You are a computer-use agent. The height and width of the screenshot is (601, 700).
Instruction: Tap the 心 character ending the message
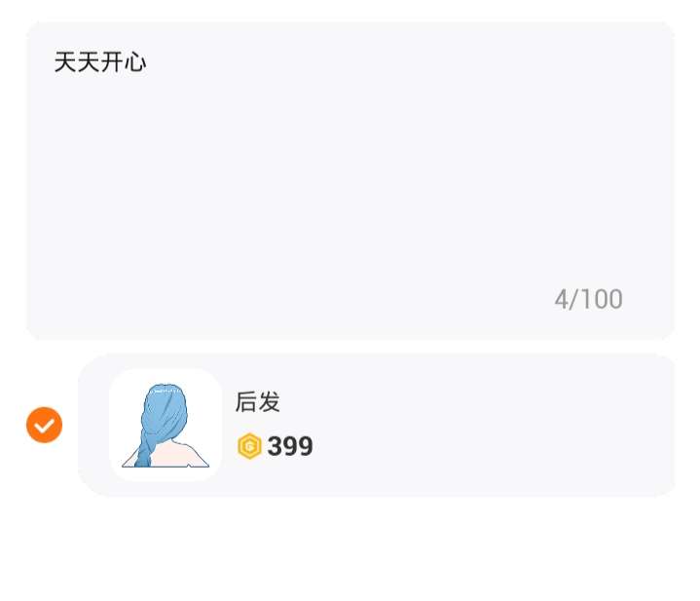(135, 62)
